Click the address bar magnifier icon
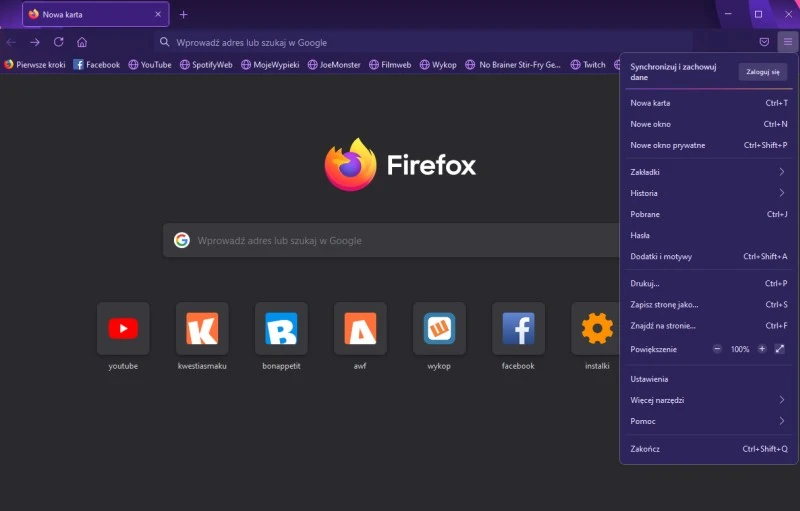 164,42
